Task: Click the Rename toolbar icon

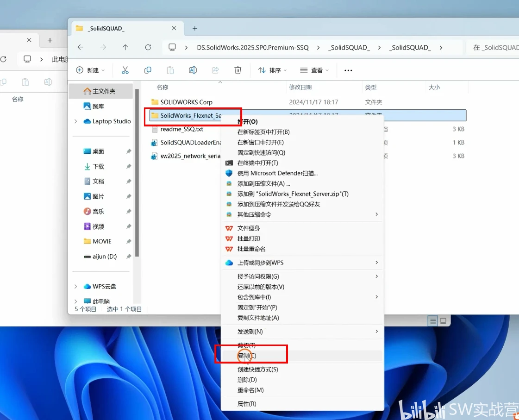Action: click(x=193, y=70)
